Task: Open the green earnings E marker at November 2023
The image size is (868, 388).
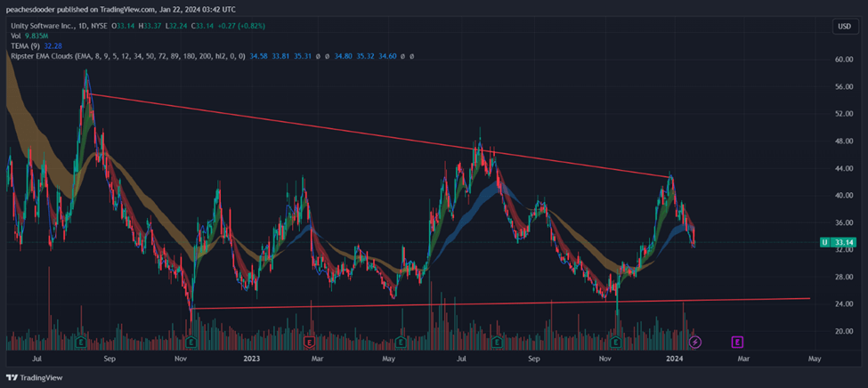Action: 615,343
